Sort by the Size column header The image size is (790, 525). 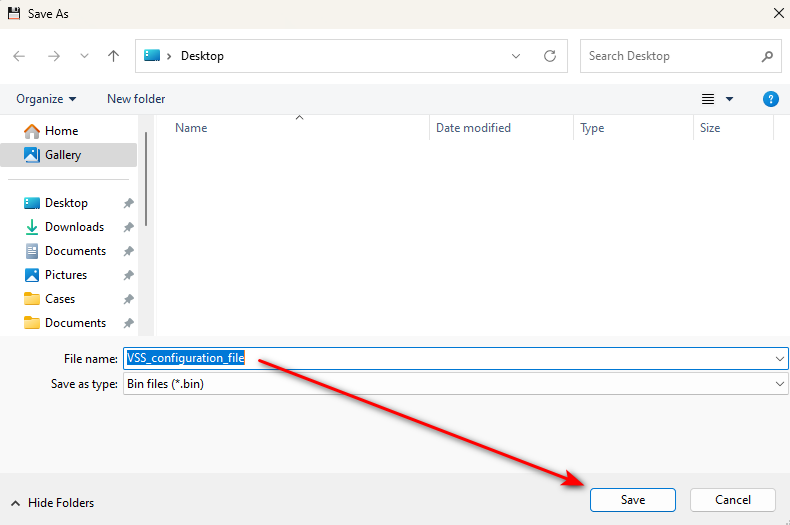coord(710,128)
